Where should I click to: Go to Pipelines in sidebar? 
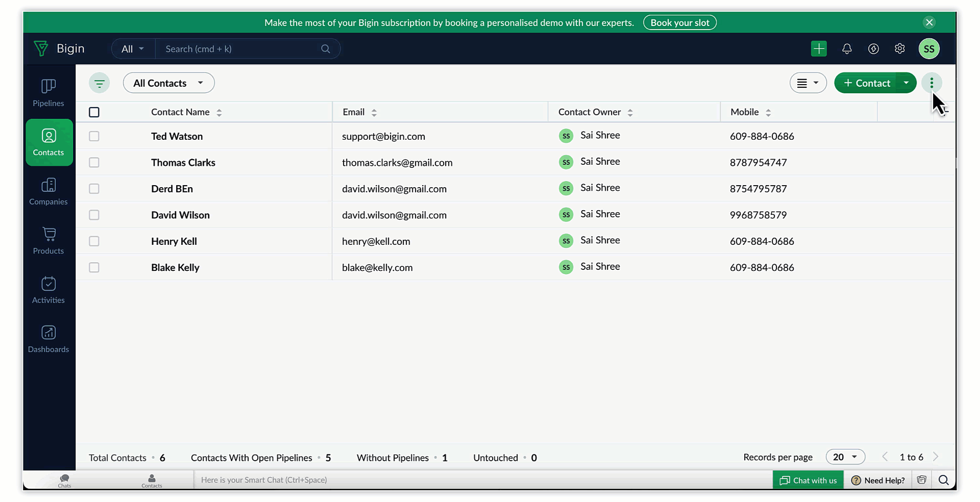click(x=48, y=93)
